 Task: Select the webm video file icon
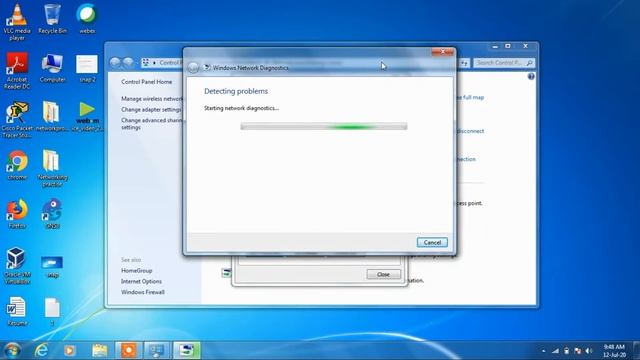click(87, 116)
